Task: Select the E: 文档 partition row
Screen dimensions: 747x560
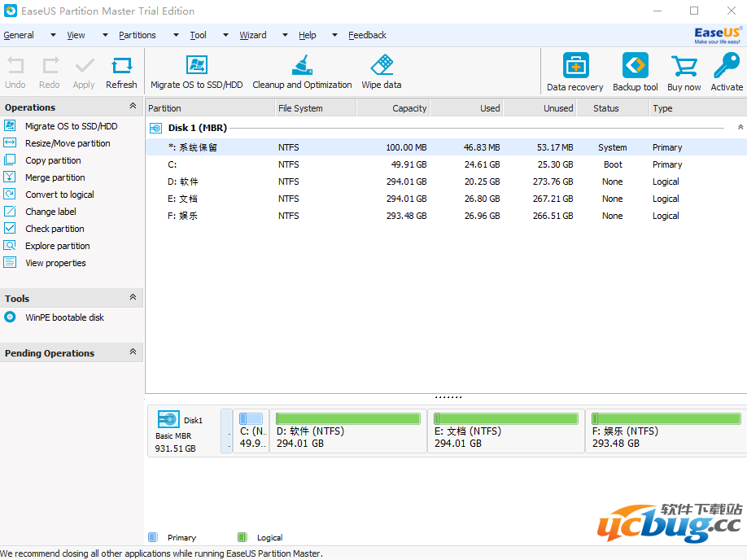Action: click(447, 199)
